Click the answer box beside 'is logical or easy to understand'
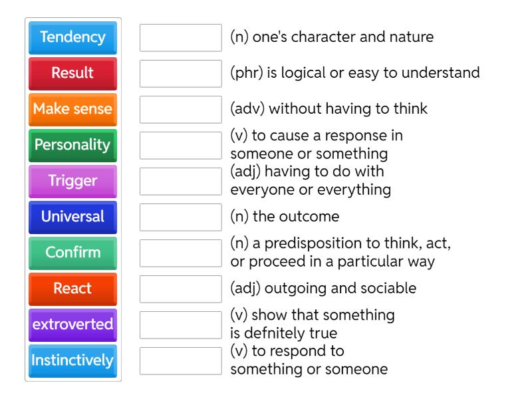This screenshot has width=532, height=399. click(181, 74)
